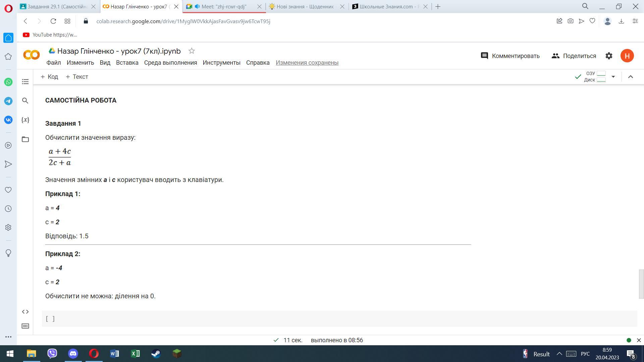Click the empty code cell run bracket
This screenshot has width=644, height=362.
click(50, 319)
